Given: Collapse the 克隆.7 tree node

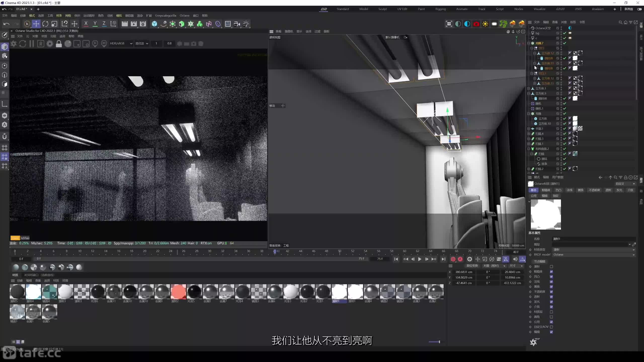Looking at the screenshot, I should tap(529, 43).
